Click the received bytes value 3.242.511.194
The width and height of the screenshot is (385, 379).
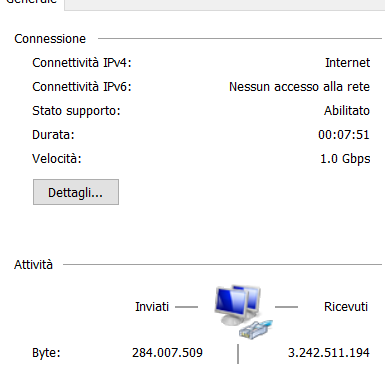(329, 353)
